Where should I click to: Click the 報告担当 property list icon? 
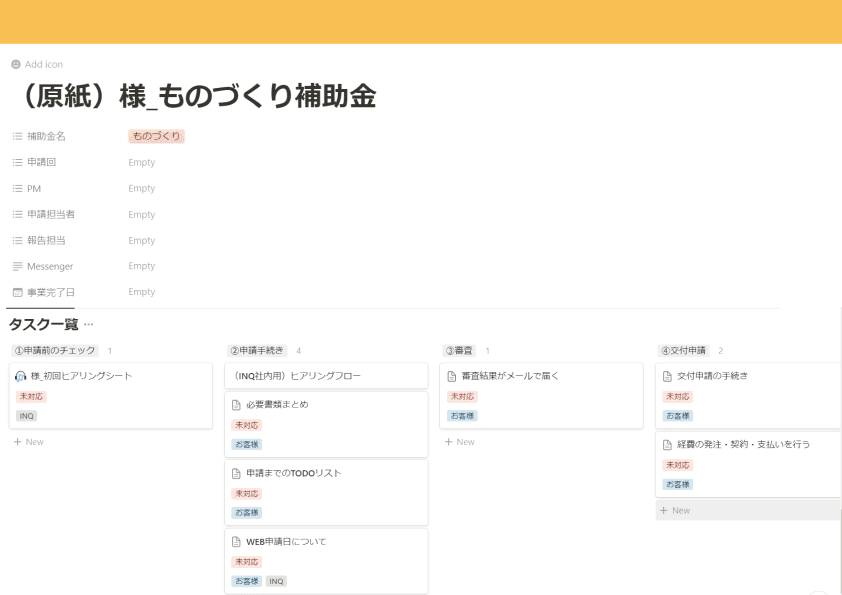click(x=17, y=241)
